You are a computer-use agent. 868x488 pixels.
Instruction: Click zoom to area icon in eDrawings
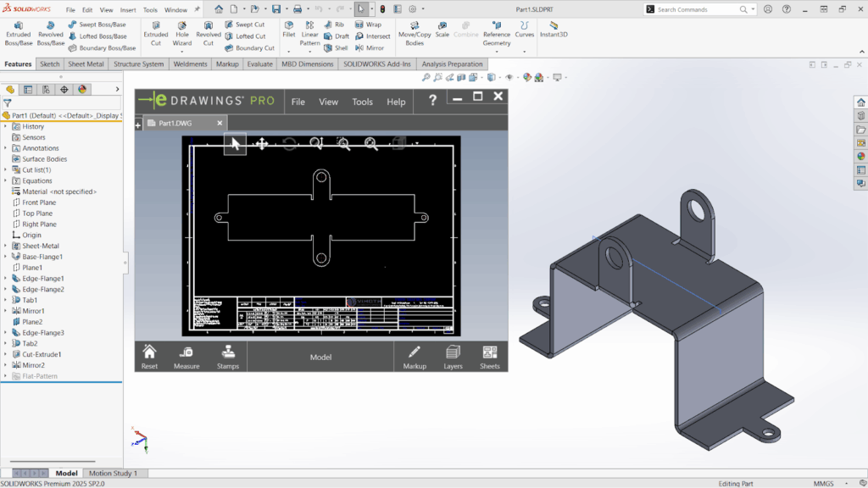pos(343,144)
